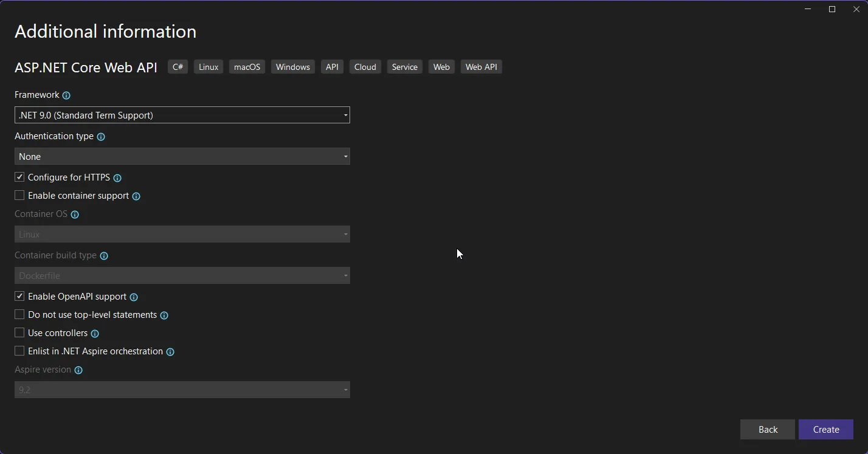Click the top-level statements info icon
This screenshot has height=454, width=868.
tap(164, 315)
